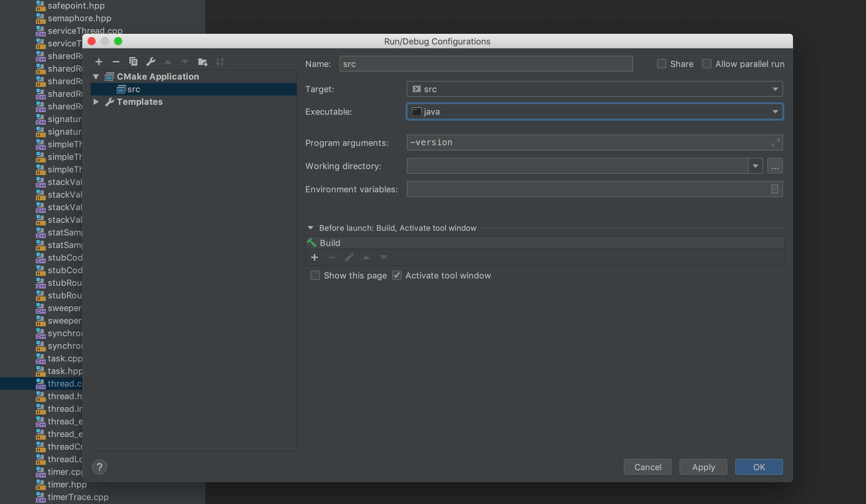Add a new run configuration
This screenshot has height=504, width=866.
pyautogui.click(x=99, y=62)
